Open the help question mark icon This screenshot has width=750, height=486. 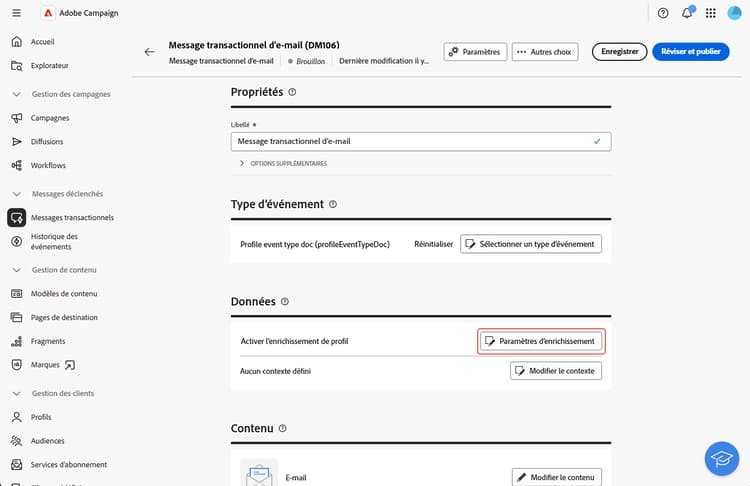coord(663,13)
